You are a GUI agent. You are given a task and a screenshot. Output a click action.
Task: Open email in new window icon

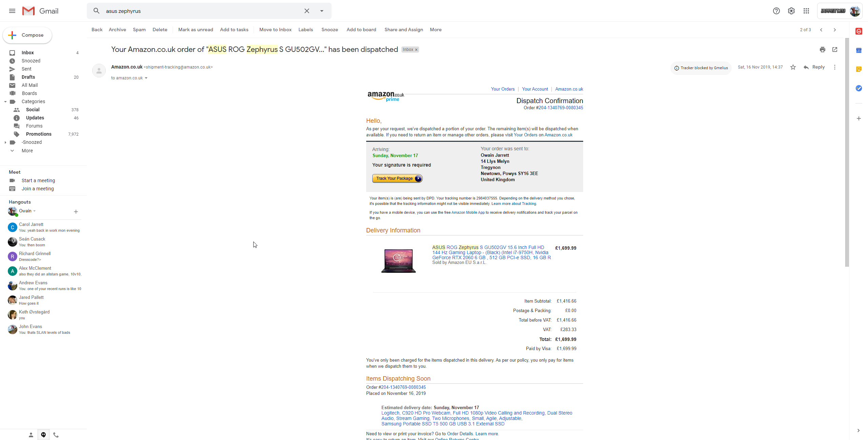pyautogui.click(x=835, y=50)
